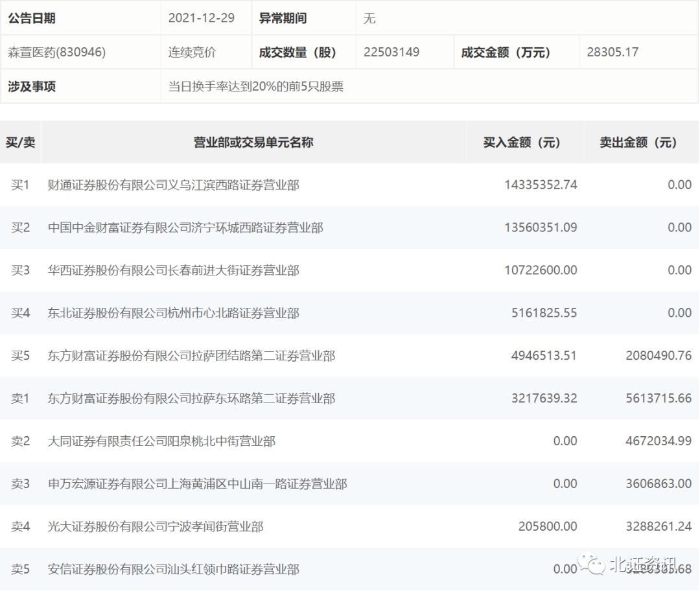Select the buy amount 10722600.00
700x595 pixels.
tap(541, 270)
